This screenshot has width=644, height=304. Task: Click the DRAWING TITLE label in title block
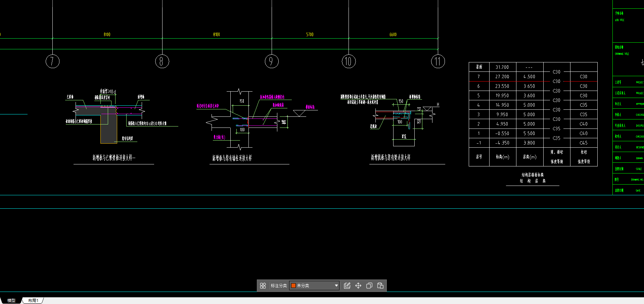pos(622,54)
